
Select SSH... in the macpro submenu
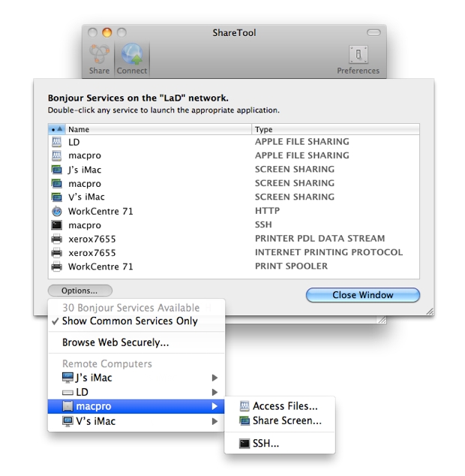[x=280, y=444]
